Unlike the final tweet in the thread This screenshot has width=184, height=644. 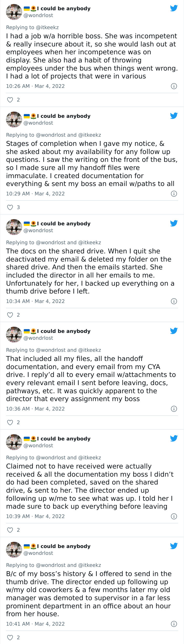[10, 637]
